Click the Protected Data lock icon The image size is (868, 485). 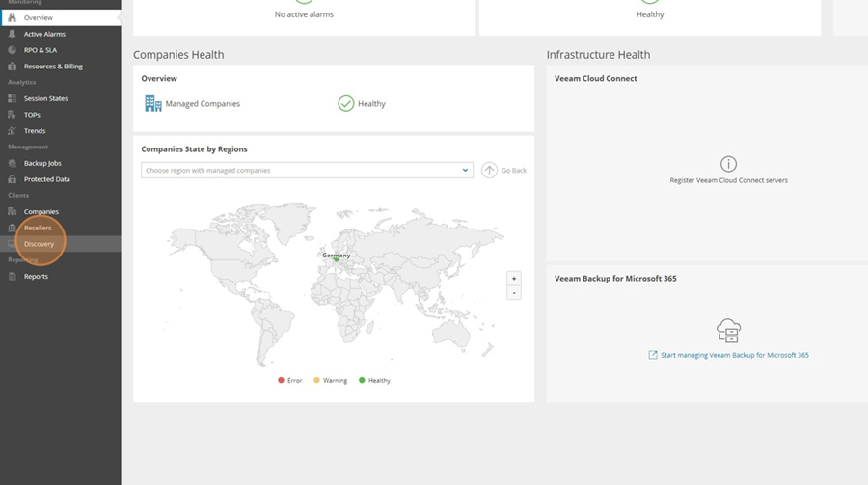[13, 179]
